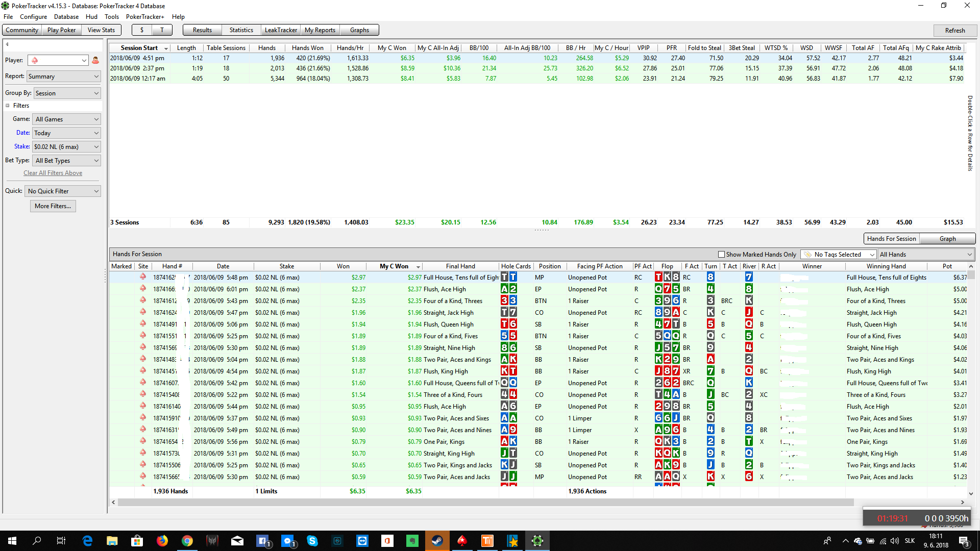The height and width of the screenshot is (551, 980).
Task: Switch toggle to T tournaments
Action: click(x=162, y=30)
